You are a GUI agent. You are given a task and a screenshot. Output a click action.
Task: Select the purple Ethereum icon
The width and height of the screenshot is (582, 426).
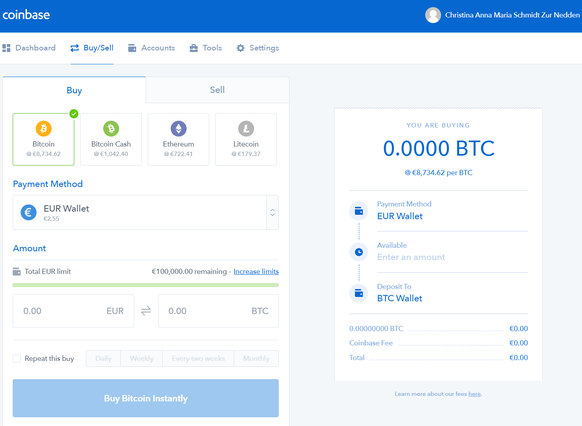coord(179,129)
